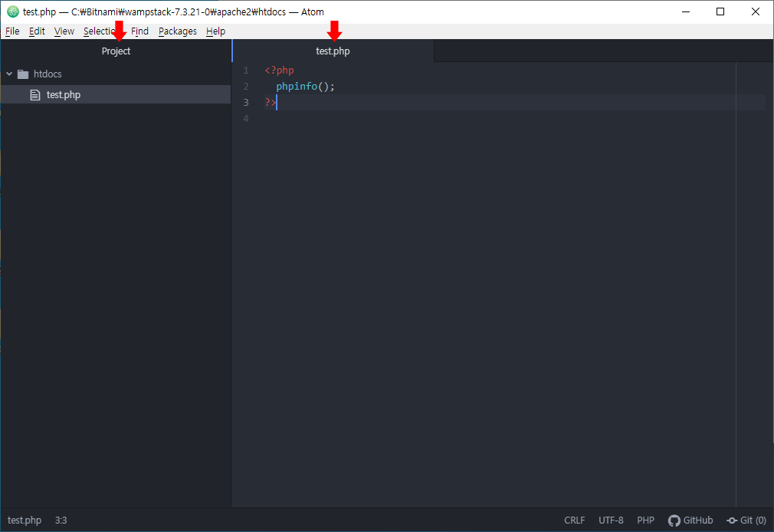Screen dimensions: 774x532
Task: Select the Project panel tab
Action: click(116, 51)
